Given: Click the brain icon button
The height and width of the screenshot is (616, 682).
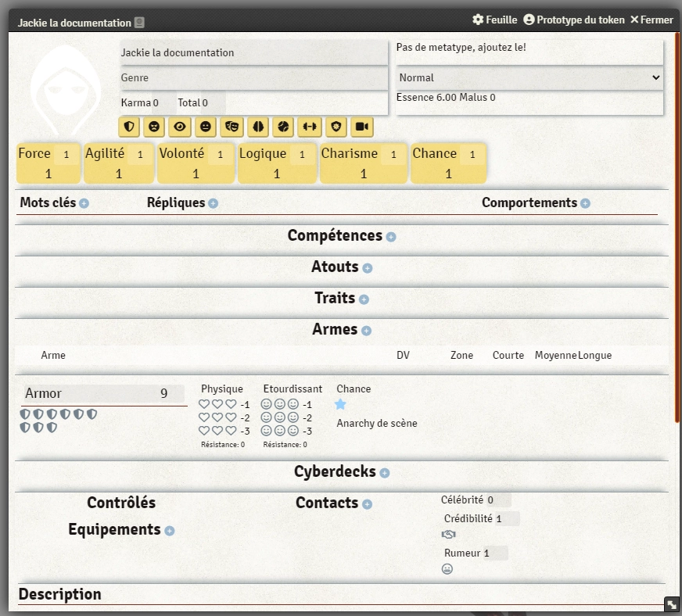Looking at the screenshot, I should tap(258, 127).
